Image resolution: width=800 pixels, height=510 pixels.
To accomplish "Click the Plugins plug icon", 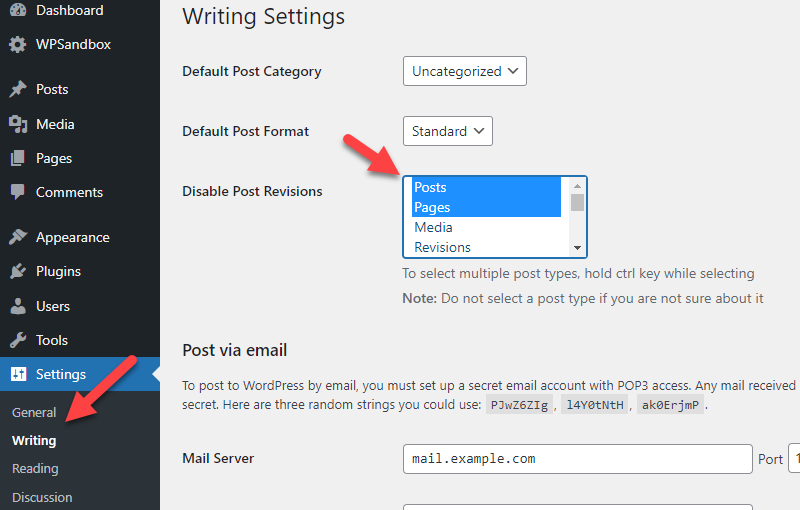I will 18,271.
